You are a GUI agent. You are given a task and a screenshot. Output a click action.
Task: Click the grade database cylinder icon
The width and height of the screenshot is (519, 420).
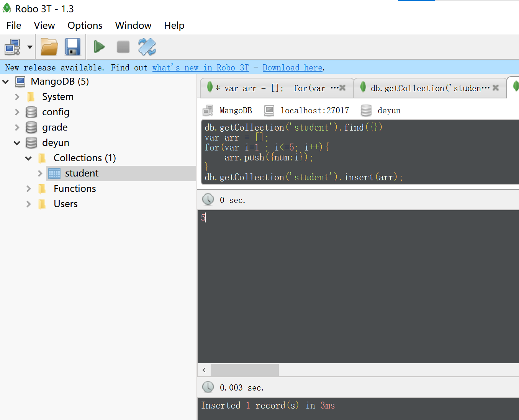tap(31, 127)
